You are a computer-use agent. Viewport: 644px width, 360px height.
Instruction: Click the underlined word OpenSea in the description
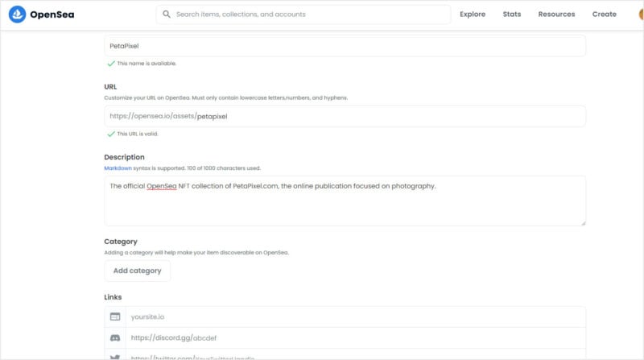click(x=162, y=186)
